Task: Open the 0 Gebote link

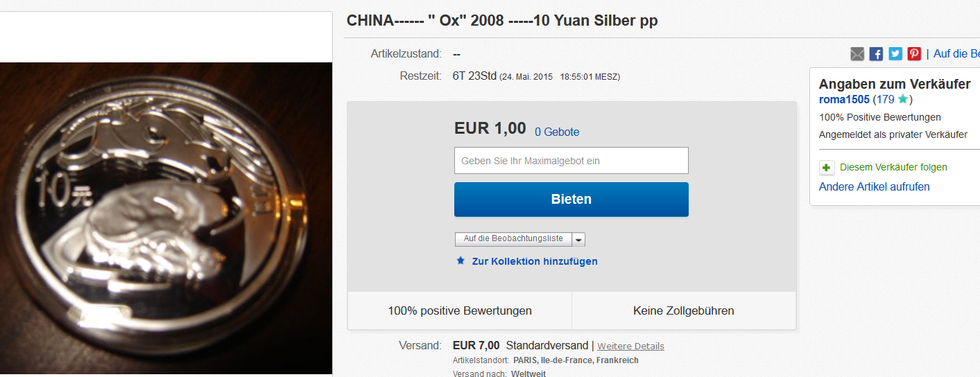Action: tap(557, 132)
